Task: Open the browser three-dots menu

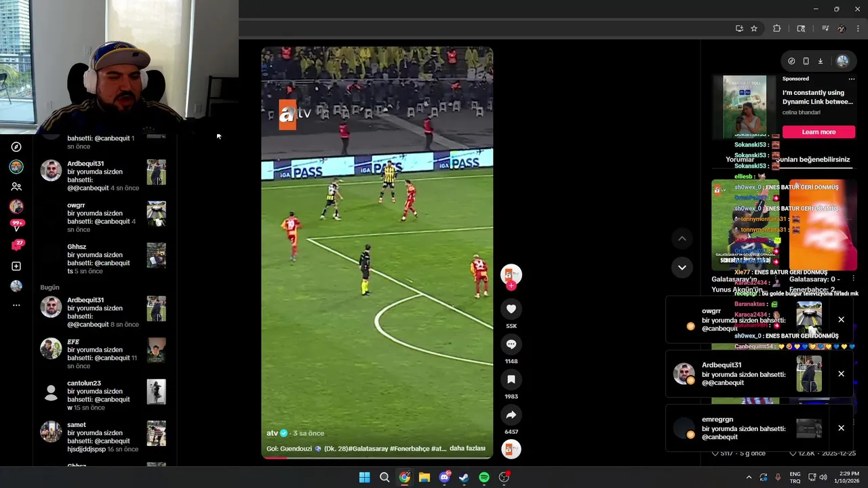Action: coord(859,28)
